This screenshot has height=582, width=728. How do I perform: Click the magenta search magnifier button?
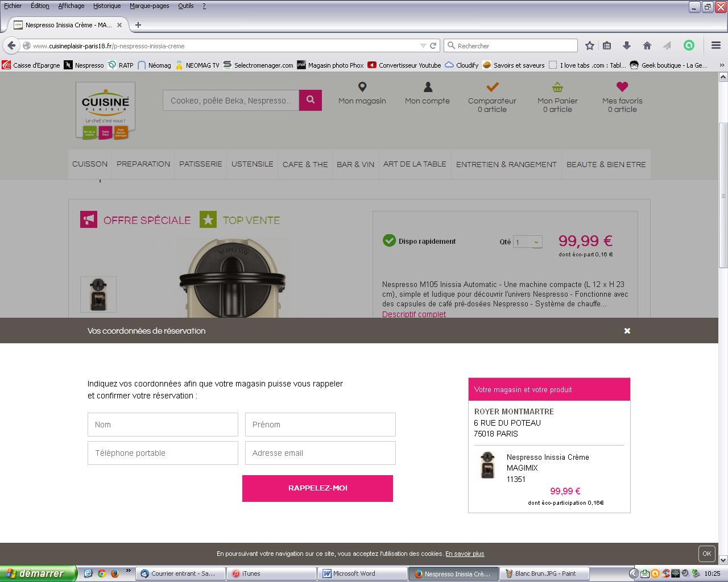pos(311,100)
